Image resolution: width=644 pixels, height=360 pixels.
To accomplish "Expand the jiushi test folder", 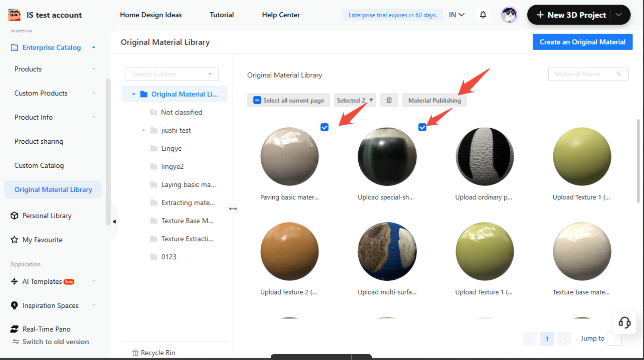I will click(144, 130).
